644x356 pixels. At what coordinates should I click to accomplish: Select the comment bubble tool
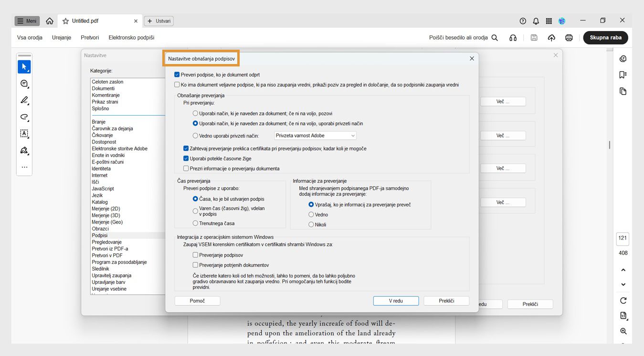(x=24, y=84)
